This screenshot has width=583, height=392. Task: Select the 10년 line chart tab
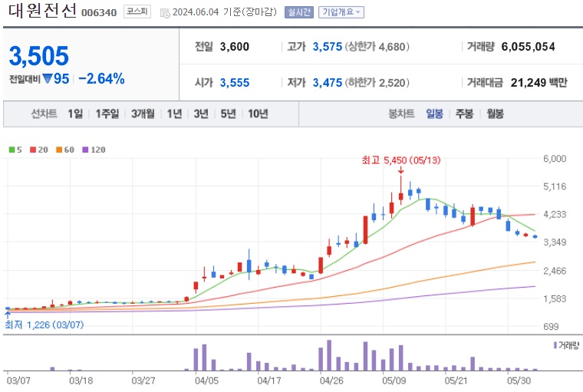258,114
